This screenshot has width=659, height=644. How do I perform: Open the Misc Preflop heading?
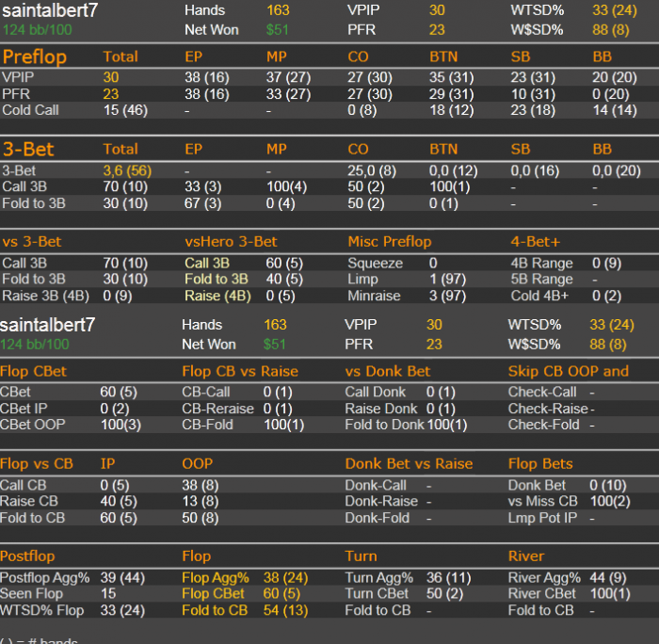pyautogui.click(x=390, y=242)
